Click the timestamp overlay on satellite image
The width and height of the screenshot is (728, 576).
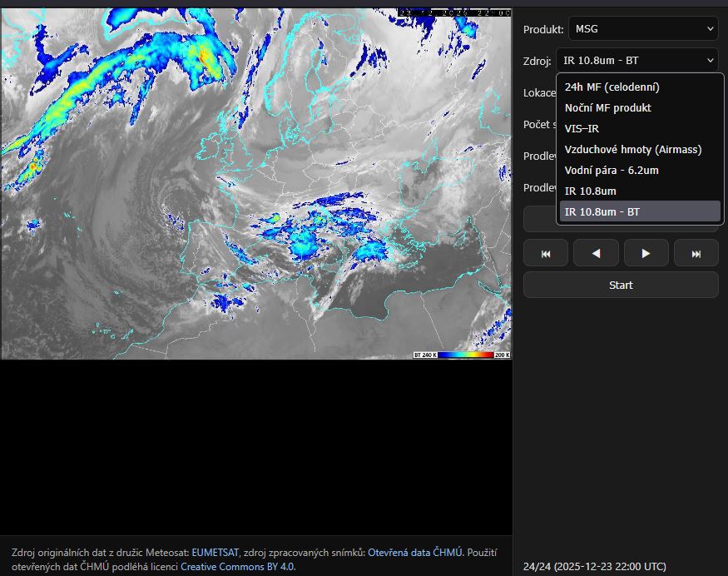tap(453, 12)
